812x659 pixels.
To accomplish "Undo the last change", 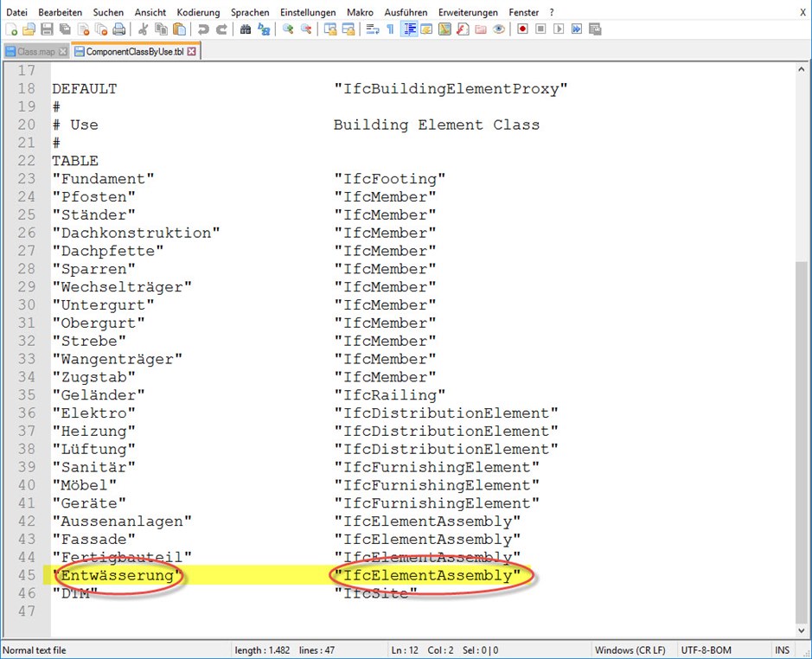I will 203,29.
